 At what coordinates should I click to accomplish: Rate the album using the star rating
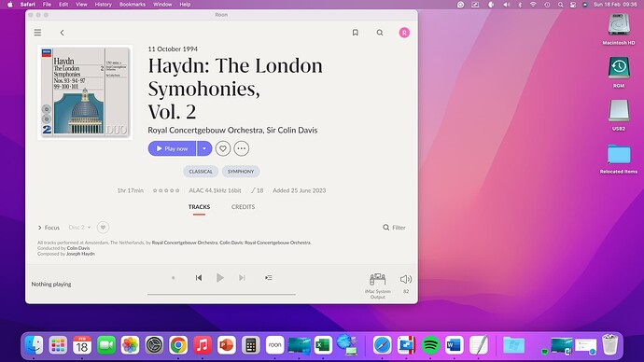(166, 190)
